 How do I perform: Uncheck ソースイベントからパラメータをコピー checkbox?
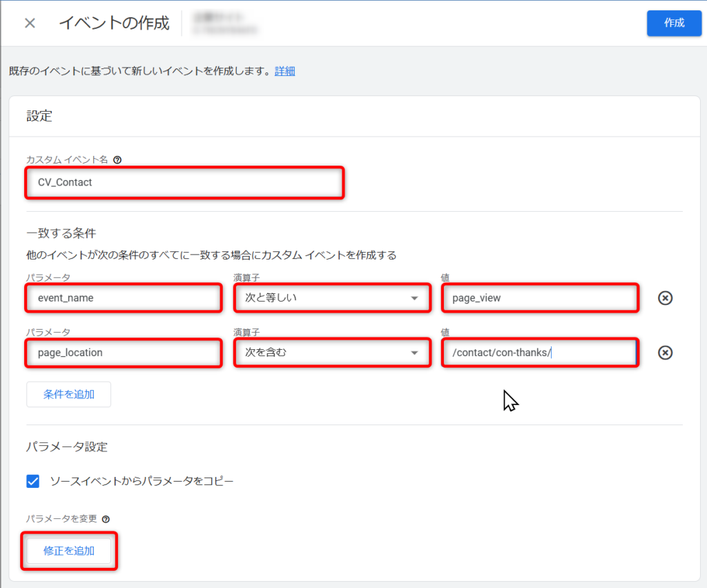point(33,481)
